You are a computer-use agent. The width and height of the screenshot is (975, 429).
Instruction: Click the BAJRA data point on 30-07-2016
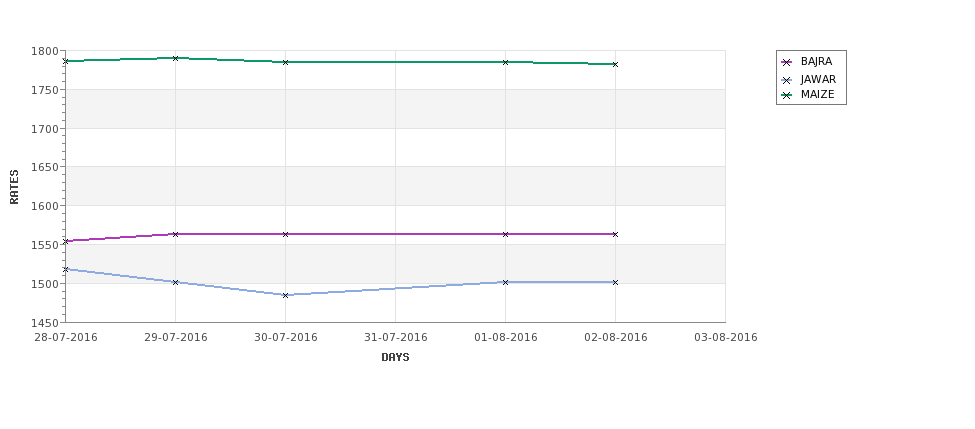[x=285, y=234]
